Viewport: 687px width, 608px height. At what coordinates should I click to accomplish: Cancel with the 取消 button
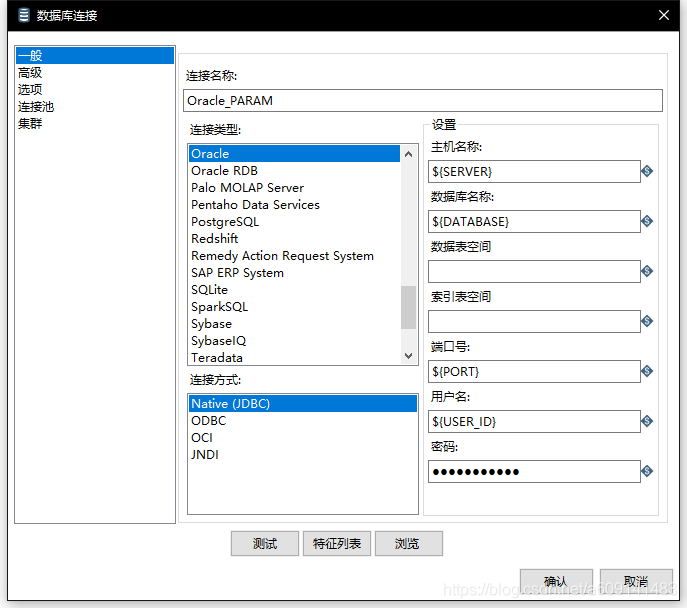tap(636, 581)
